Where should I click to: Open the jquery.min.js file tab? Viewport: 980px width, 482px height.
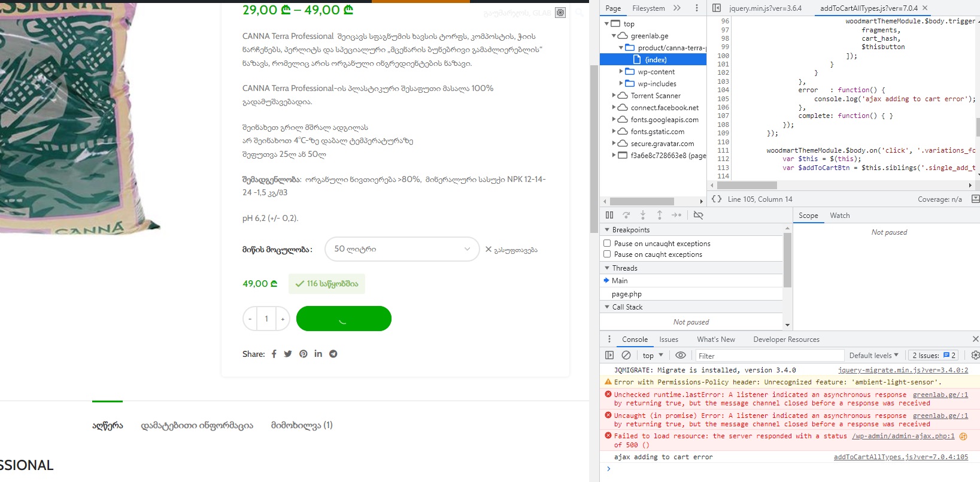765,8
